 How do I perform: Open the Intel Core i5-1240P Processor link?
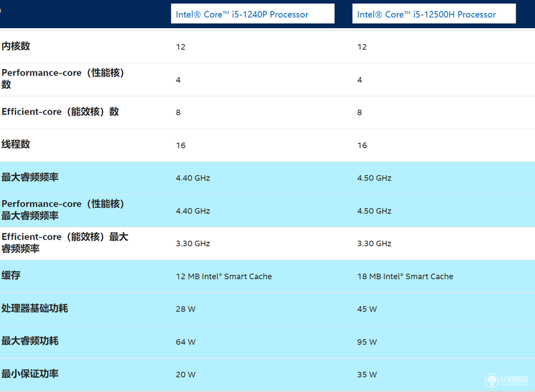[x=242, y=14]
